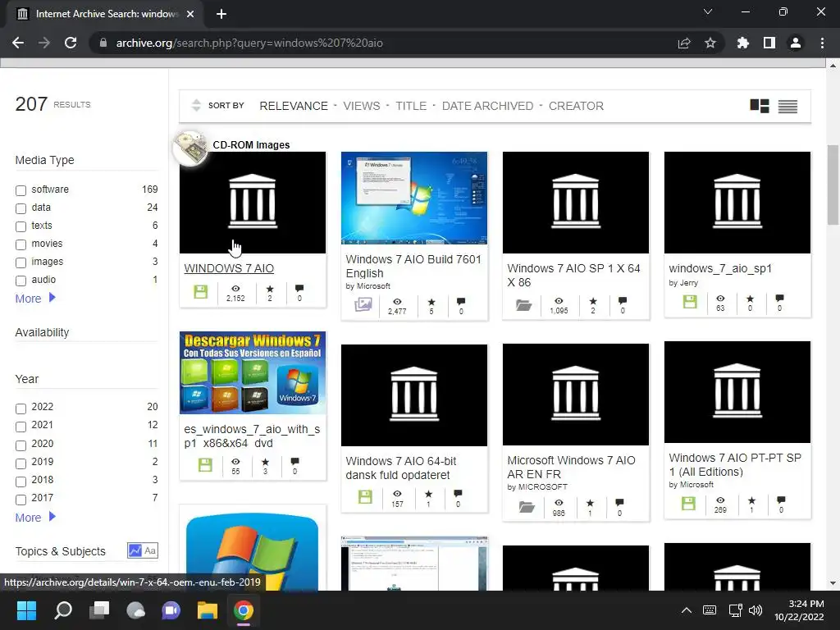840x630 pixels.
Task: Switch to list view layout icon
Action: coord(787,106)
